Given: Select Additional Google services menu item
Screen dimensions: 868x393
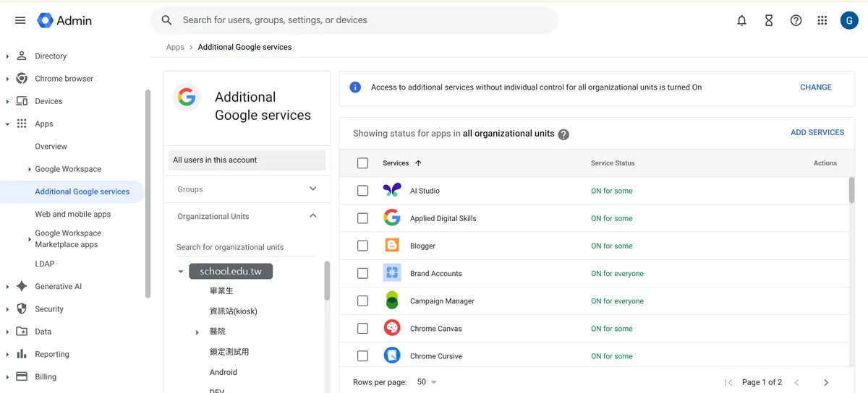Looking at the screenshot, I should [72, 191].
